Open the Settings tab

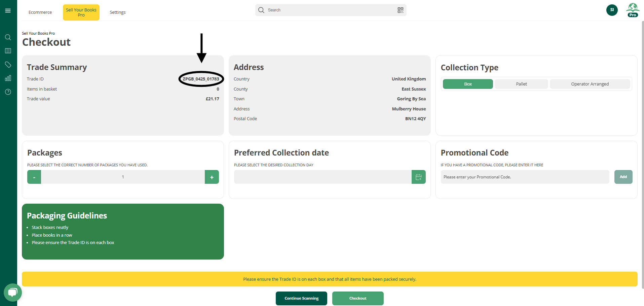pyautogui.click(x=117, y=12)
